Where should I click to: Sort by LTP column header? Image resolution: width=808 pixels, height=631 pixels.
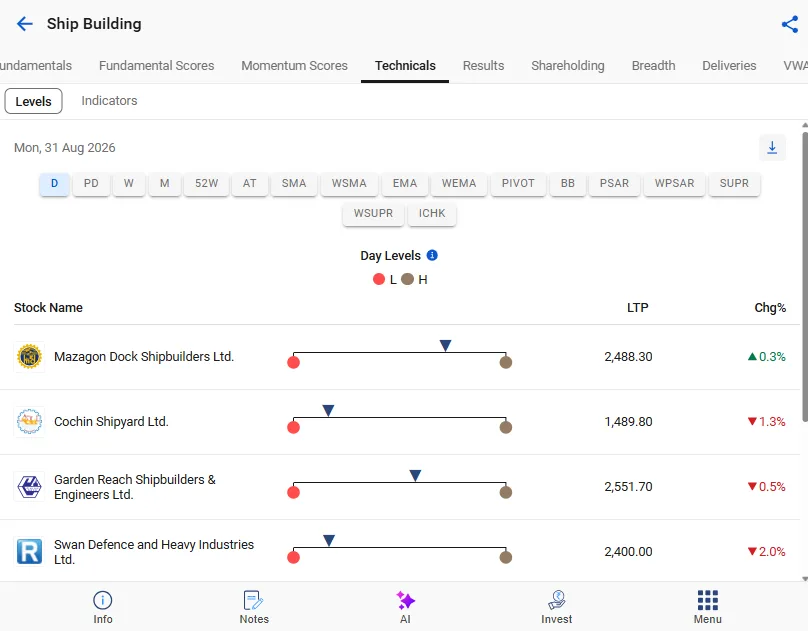point(637,308)
